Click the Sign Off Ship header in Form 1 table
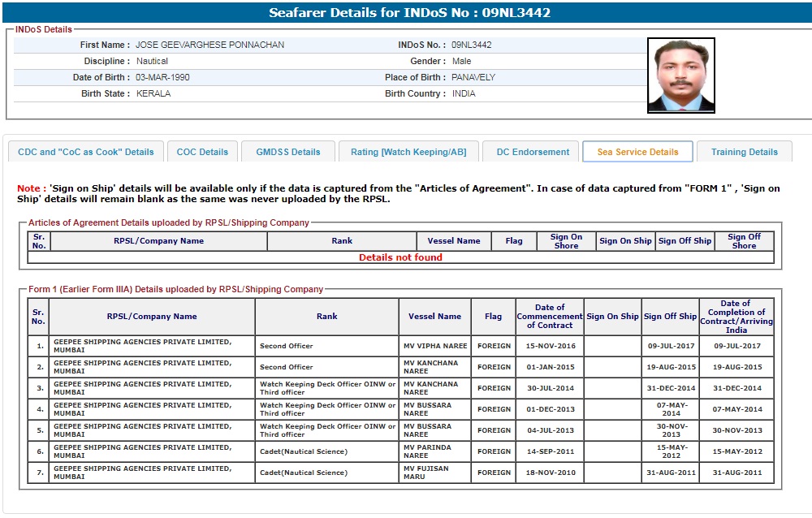Image resolution: width=812 pixels, height=518 pixels. coord(670,317)
